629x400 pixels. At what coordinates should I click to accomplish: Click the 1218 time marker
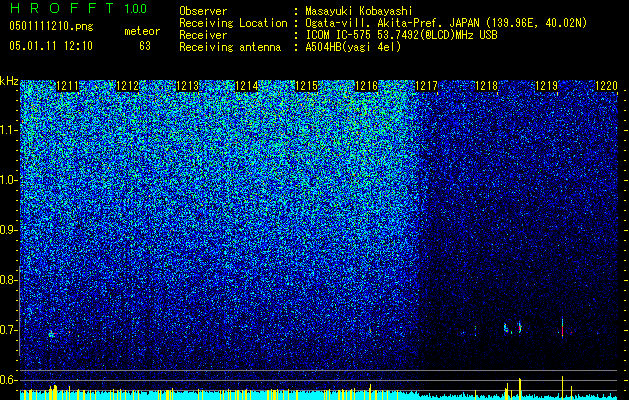click(x=487, y=86)
